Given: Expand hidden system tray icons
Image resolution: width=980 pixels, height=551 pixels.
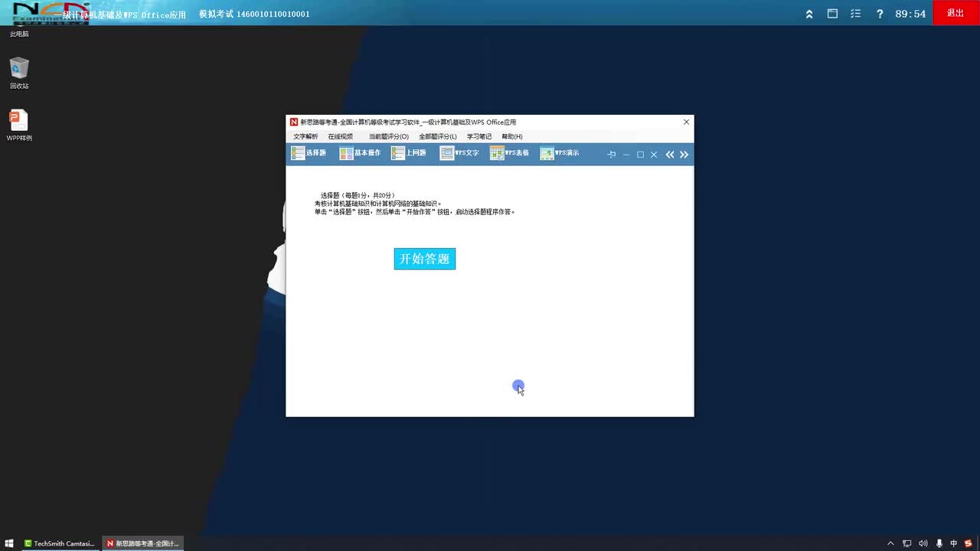Looking at the screenshot, I should 890,543.
